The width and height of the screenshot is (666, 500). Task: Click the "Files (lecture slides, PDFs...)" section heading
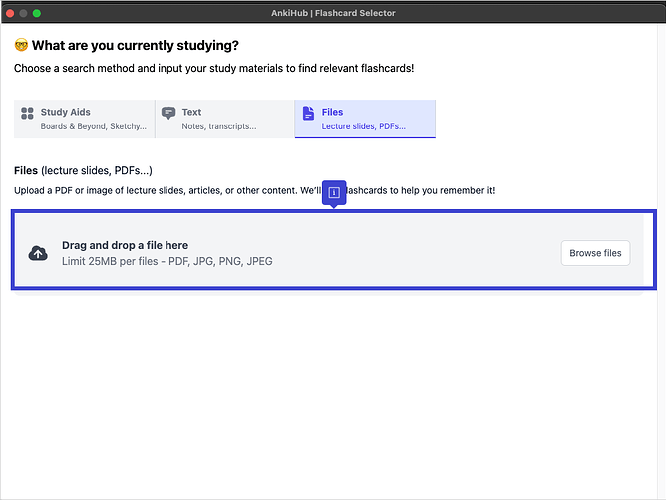(x=83, y=171)
